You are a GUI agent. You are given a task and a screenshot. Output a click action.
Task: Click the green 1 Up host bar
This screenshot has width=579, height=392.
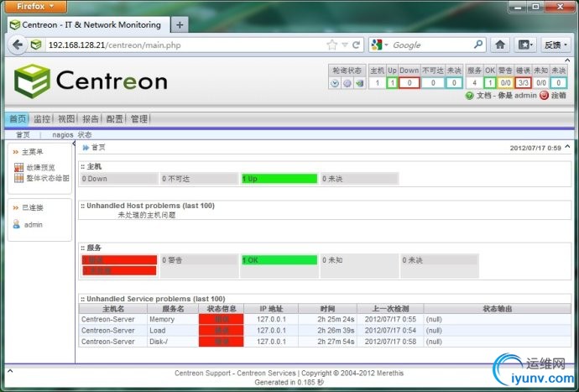tap(279, 179)
